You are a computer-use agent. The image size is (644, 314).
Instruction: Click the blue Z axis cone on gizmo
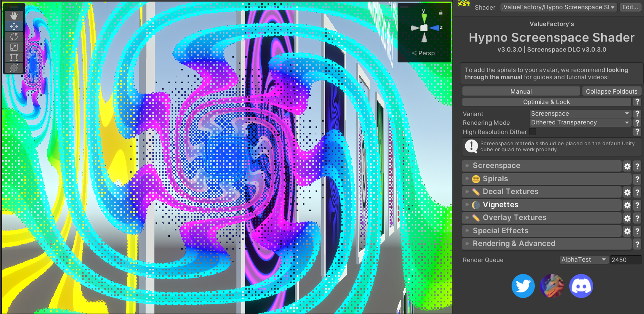[x=434, y=28]
